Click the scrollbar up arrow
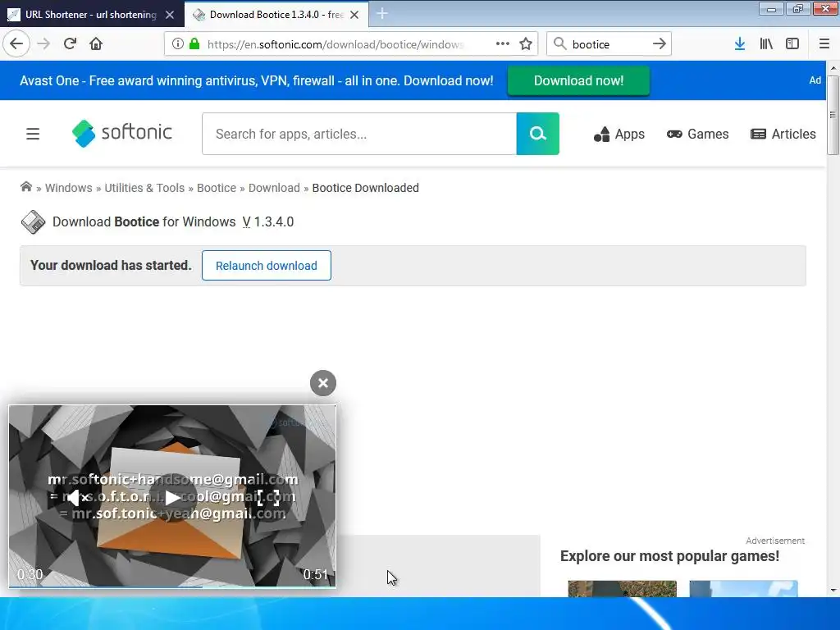 833,68
